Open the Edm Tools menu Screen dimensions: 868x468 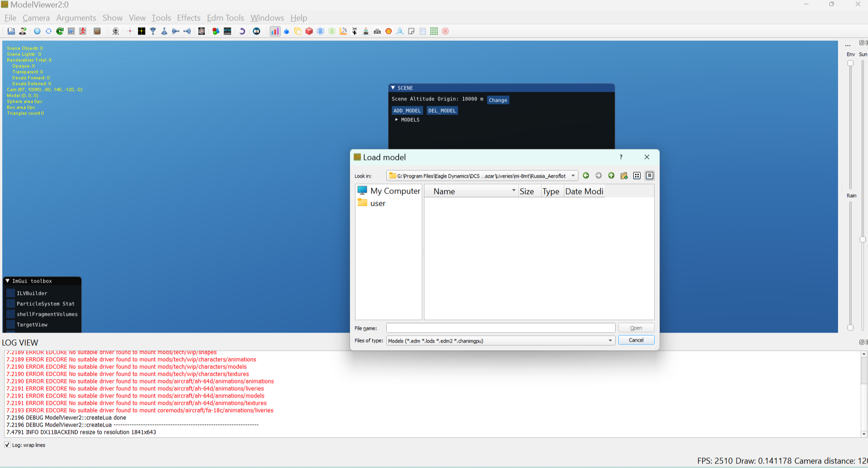(x=226, y=18)
